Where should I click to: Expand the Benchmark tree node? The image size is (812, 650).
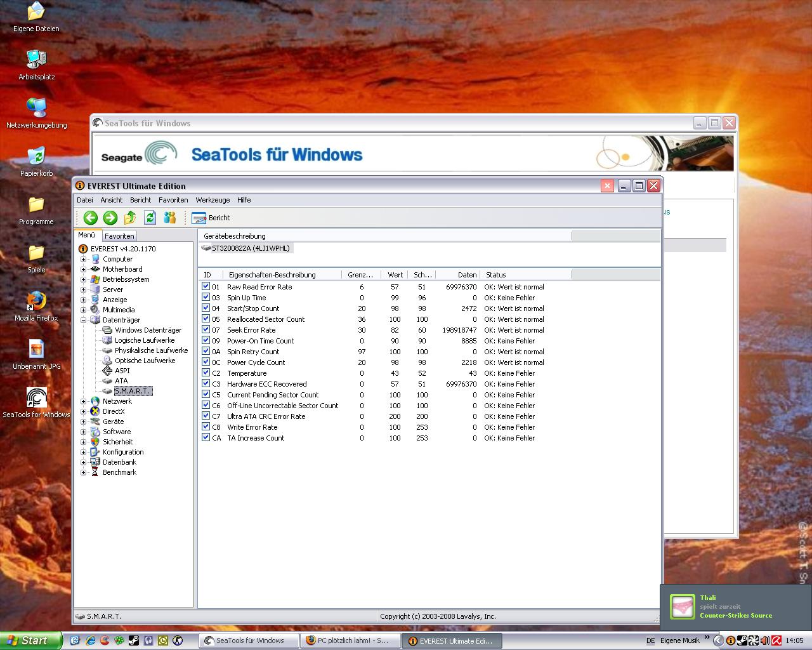coord(83,472)
